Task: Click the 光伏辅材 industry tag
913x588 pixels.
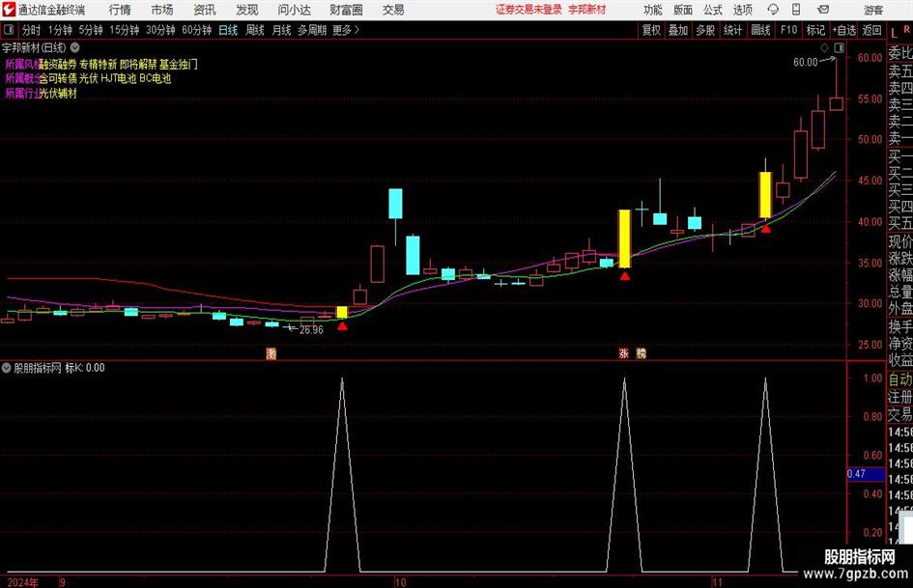Action: (58, 93)
